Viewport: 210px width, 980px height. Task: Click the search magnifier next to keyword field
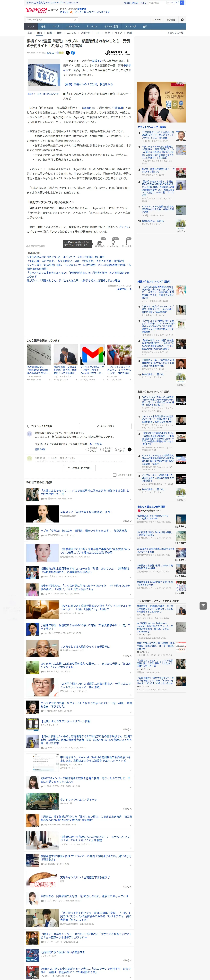[x=75, y=20]
